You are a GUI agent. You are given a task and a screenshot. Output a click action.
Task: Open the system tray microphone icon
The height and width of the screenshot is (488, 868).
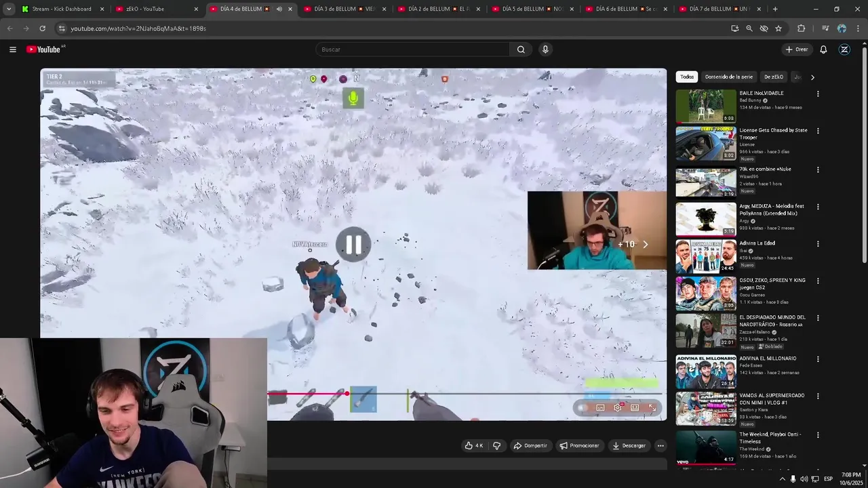click(793, 479)
